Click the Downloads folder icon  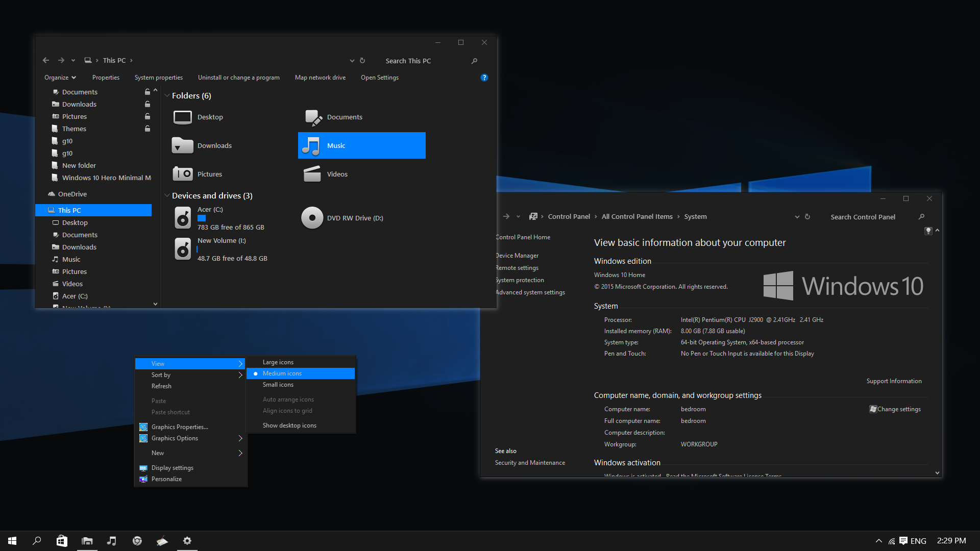pos(182,145)
